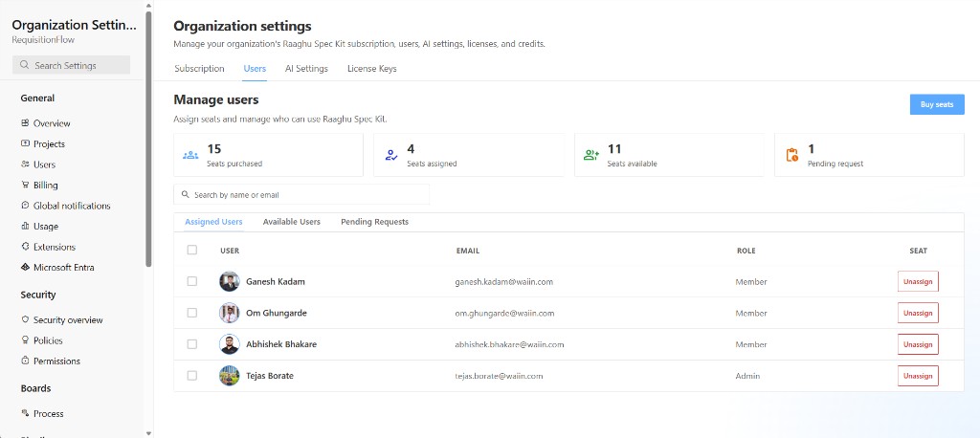The image size is (980, 438).
Task: Open Microsoft Entra settings
Action: pos(64,268)
